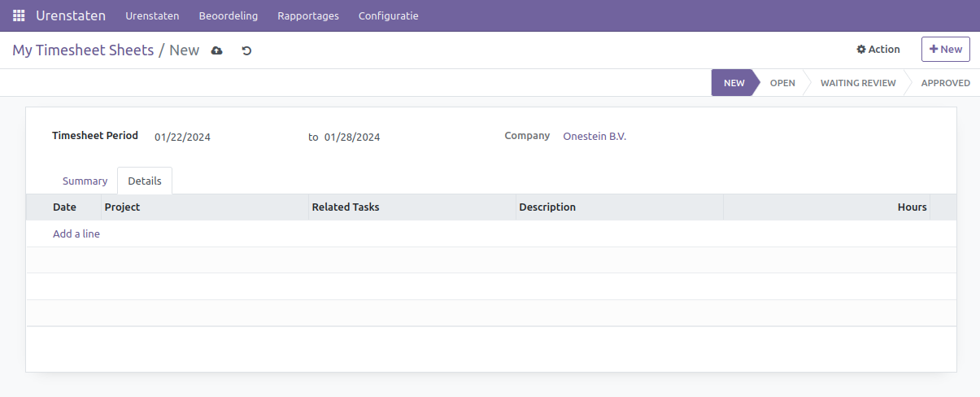Expand the Rapportages menu

pyautogui.click(x=307, y=15)
